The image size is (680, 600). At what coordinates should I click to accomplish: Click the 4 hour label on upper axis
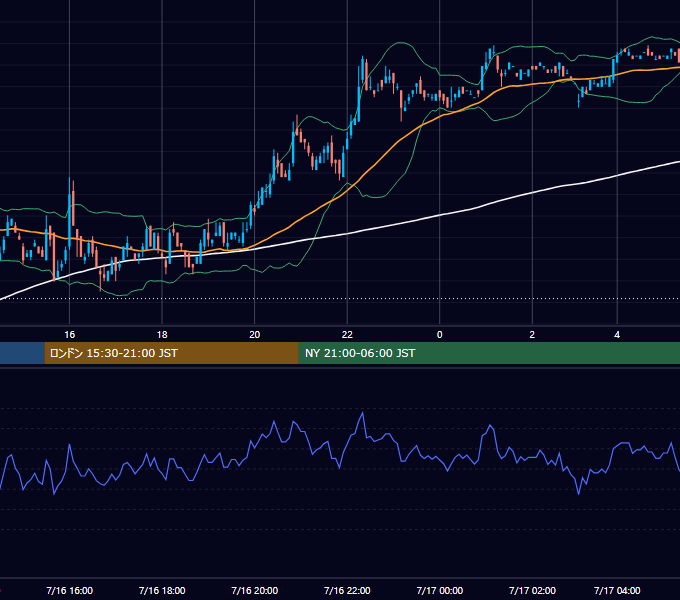click(617, 335)
